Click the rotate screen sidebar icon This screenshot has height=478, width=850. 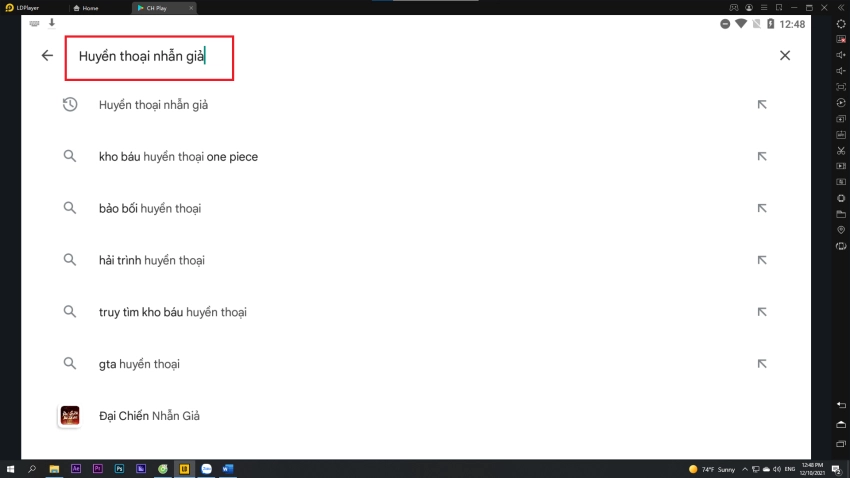click(x=841, y=245)
